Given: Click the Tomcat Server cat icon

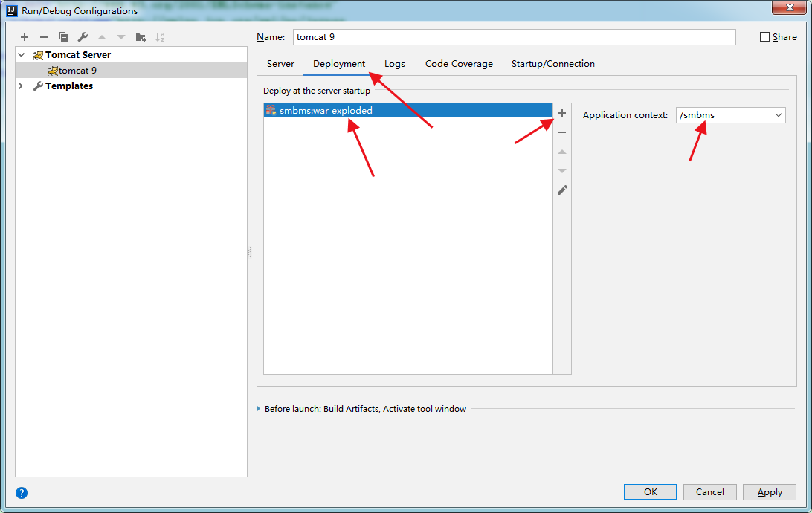Looking at the screenshot, I should click(x=38, y=55).
